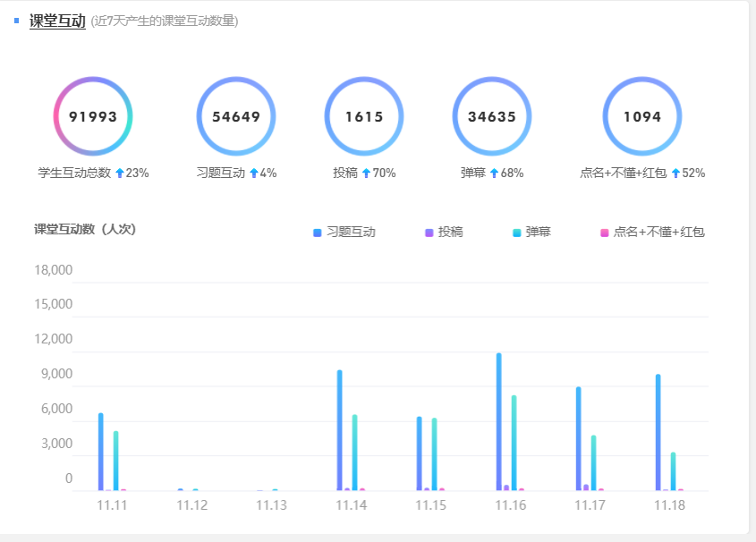This screenshot has width=756, height=542.
Task: Select the blue 习题互动 bar on 11.16
Action: (499, 421)
